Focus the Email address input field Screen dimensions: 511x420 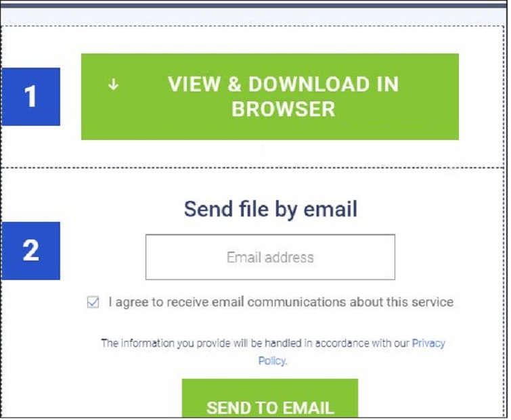270,257
